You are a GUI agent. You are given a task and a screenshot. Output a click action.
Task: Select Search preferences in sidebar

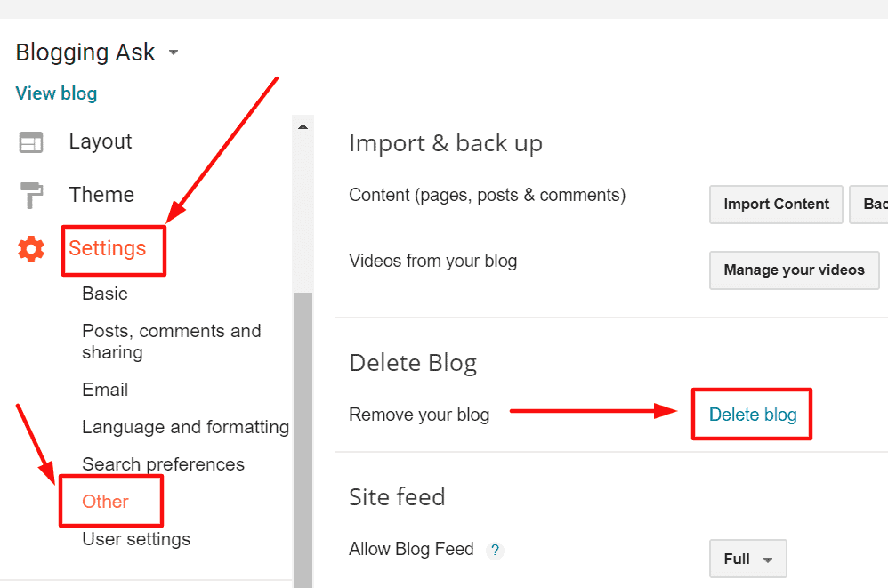point(163,464)
